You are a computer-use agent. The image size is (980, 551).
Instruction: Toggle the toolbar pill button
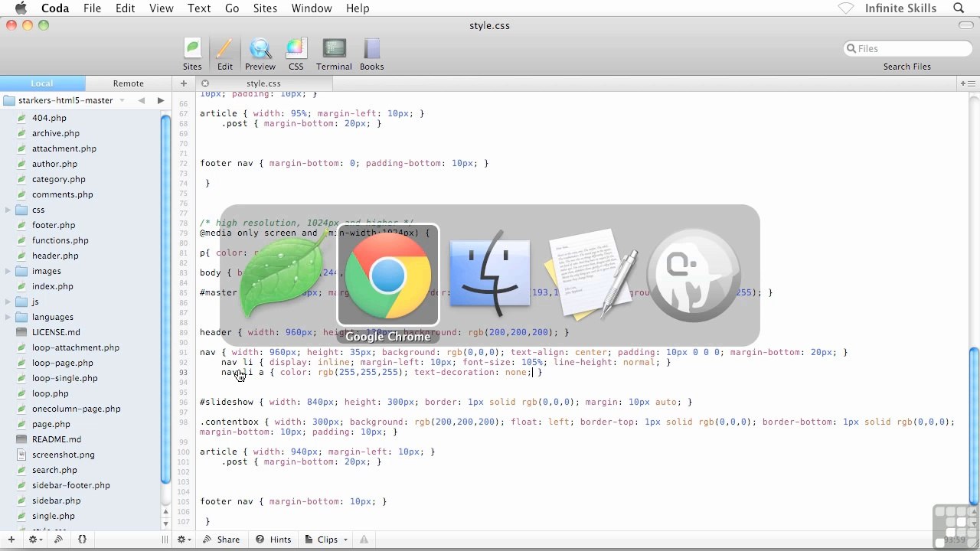tap(966, 25)
